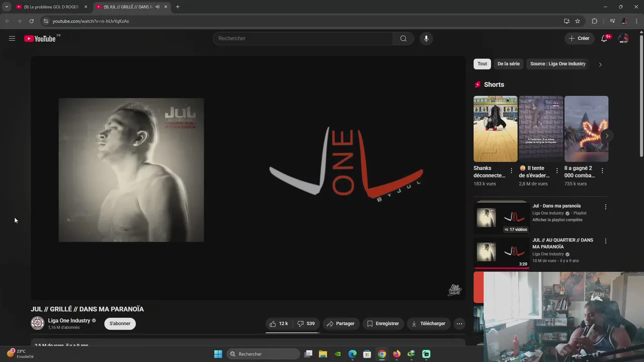
Task: Open options for Dans ma paranoïa playlist
Action: click(x=606, y=207)
